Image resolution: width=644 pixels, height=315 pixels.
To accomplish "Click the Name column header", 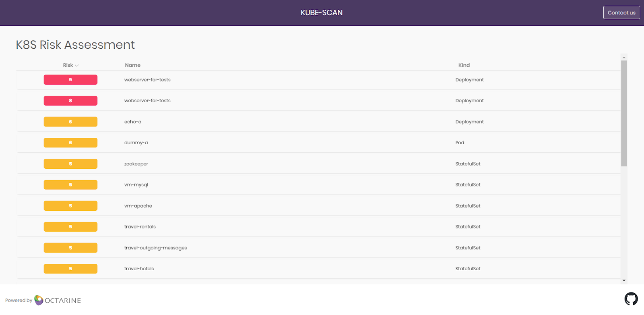I will click(132, 65).
